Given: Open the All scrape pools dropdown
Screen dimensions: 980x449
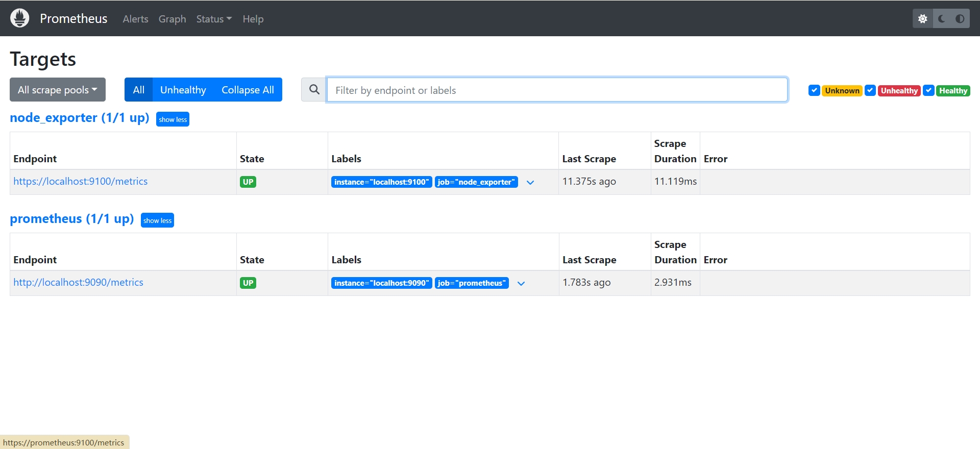Looking at the screenshot, I should (x=58, y=90).
